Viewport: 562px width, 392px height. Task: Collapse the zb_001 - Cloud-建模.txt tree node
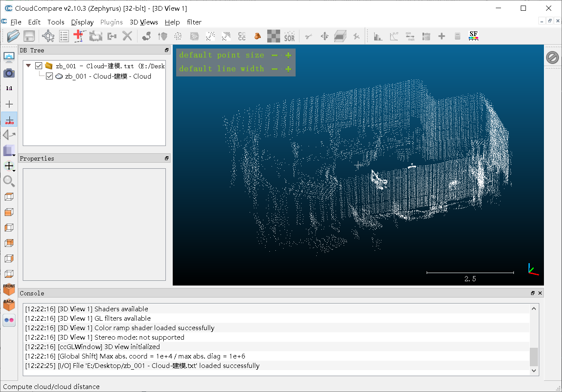[28, 66]
